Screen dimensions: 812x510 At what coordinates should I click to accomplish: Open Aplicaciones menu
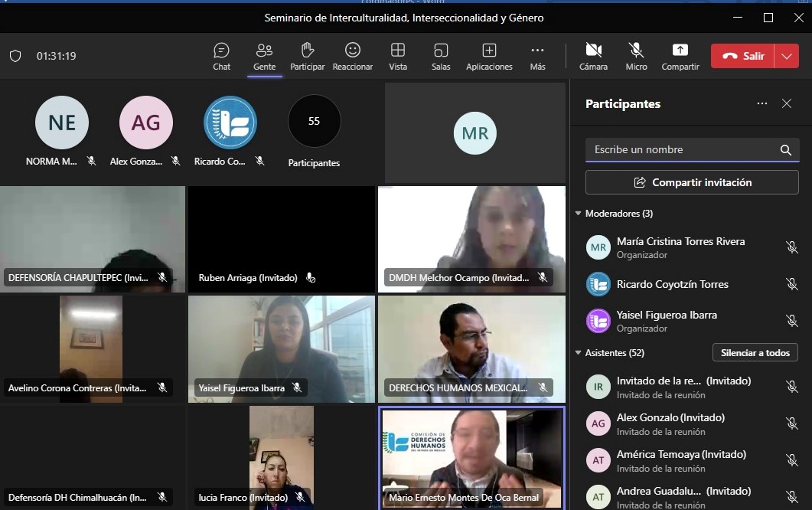point(489,57)
